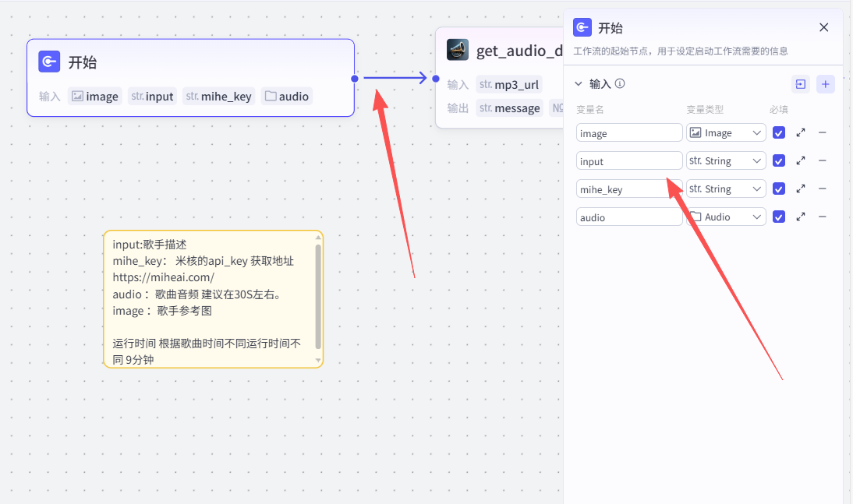
Task: Open type dropdown for input variable
Action: coord(726,160)
